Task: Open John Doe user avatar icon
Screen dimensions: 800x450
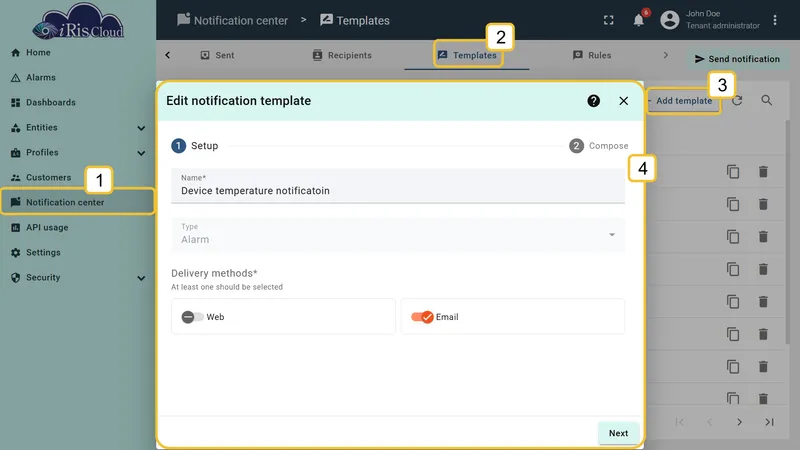Action: click(669, 20)
